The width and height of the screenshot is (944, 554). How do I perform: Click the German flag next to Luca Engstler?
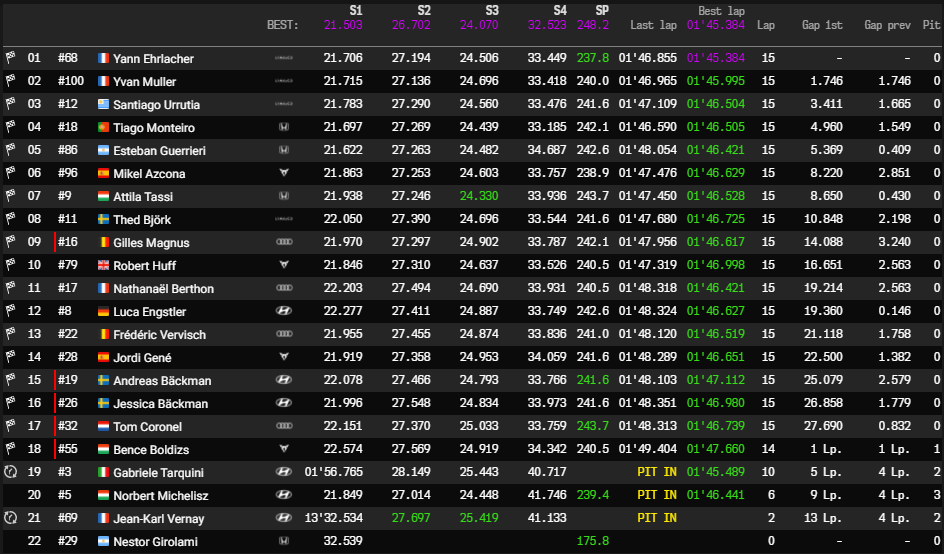pos(104,311)
